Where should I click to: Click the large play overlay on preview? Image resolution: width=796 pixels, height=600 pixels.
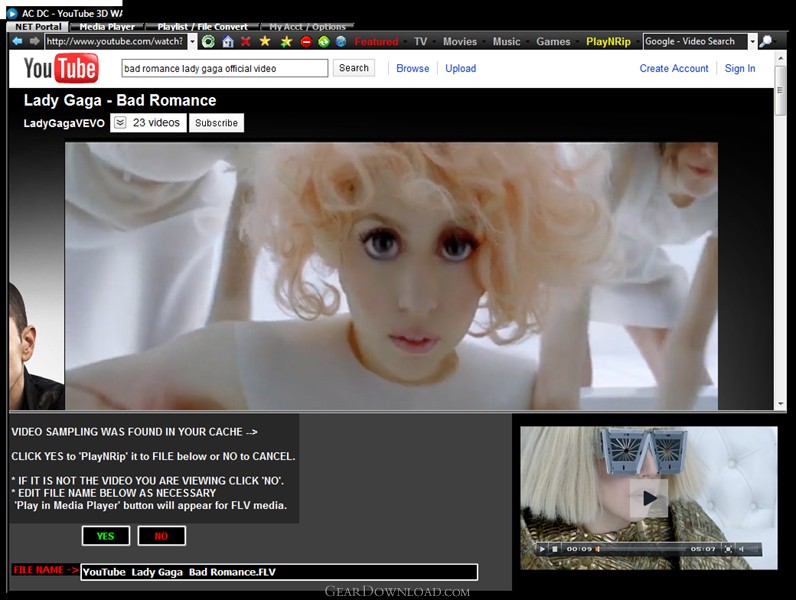tap(649, 498)
